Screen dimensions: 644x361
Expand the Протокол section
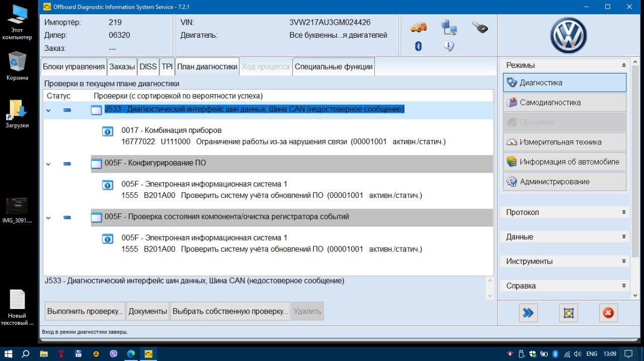click(624, 212)
